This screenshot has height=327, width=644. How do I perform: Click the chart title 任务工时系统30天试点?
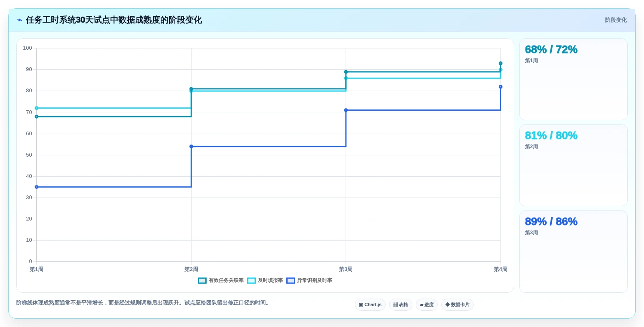pos(114,20)
